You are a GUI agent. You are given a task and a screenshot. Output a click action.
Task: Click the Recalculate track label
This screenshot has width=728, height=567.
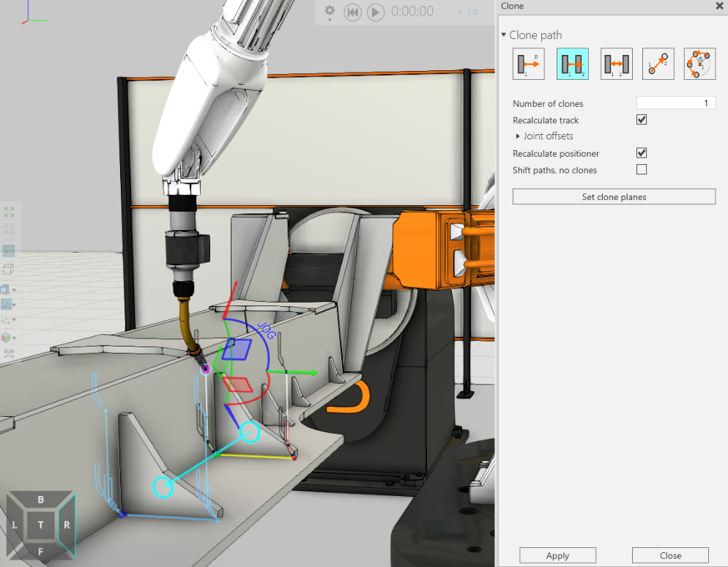pyautogui.click(x=546, y=120)
